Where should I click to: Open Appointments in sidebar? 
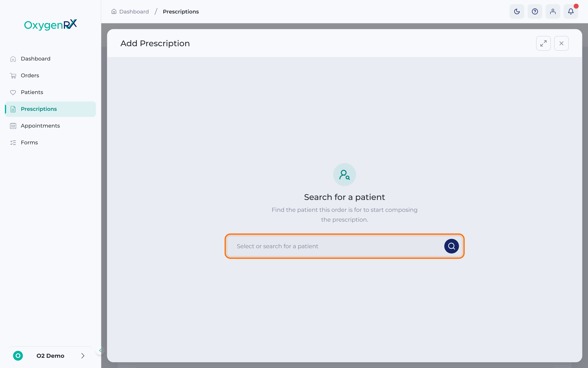50,126
